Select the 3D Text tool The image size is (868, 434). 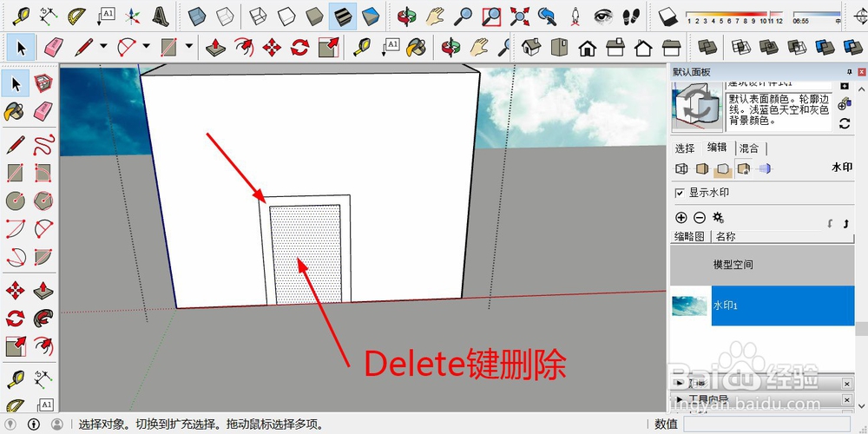(x=160, y=16)
